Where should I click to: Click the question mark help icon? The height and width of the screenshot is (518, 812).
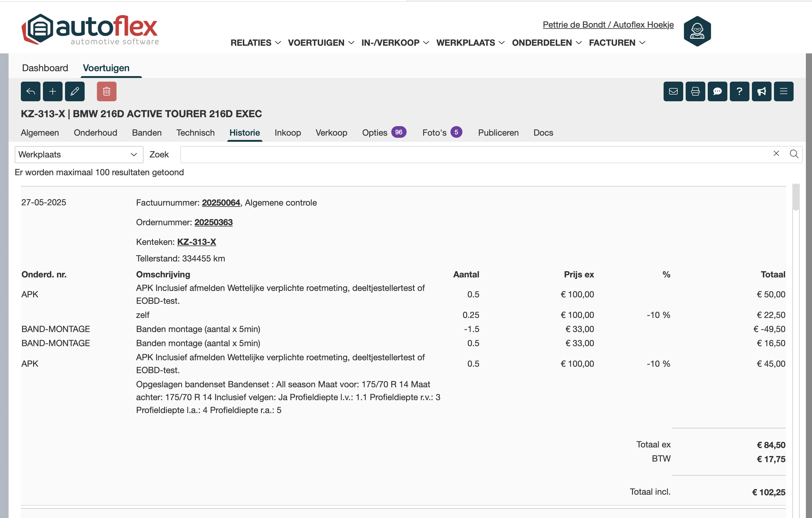pos(740,91)
